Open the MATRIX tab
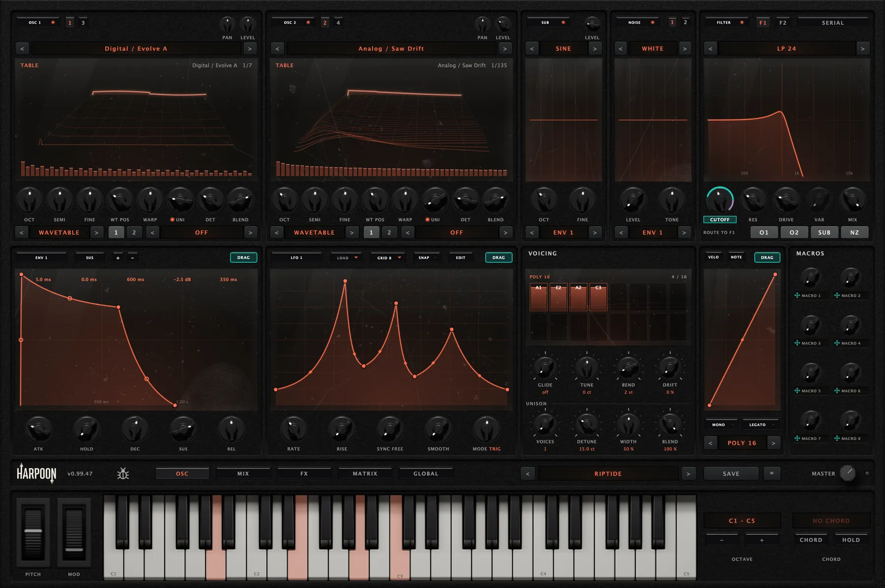Viewport: 885px width, 588px height. tap(365, 473)
